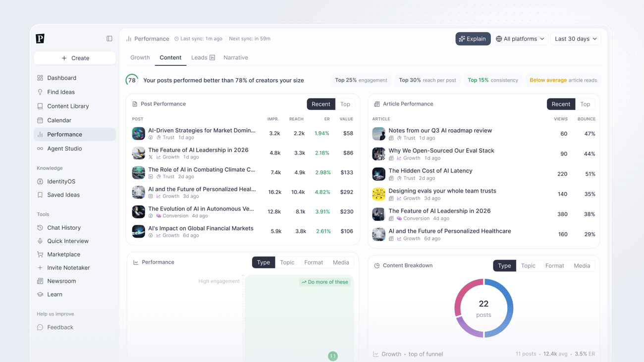Viewport: 644px width, 362px height.
Task: Open Feedback under Help us improve
Action: (x=75, y=327)
